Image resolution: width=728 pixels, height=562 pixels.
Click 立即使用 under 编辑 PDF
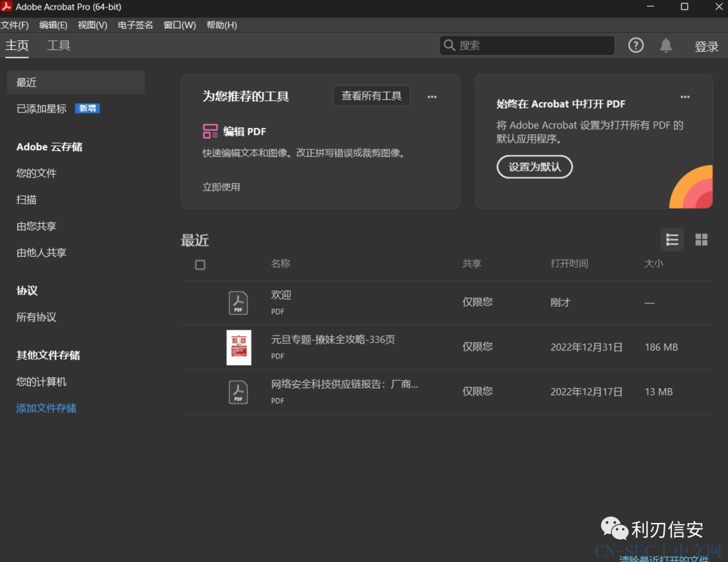click(221, 187)
